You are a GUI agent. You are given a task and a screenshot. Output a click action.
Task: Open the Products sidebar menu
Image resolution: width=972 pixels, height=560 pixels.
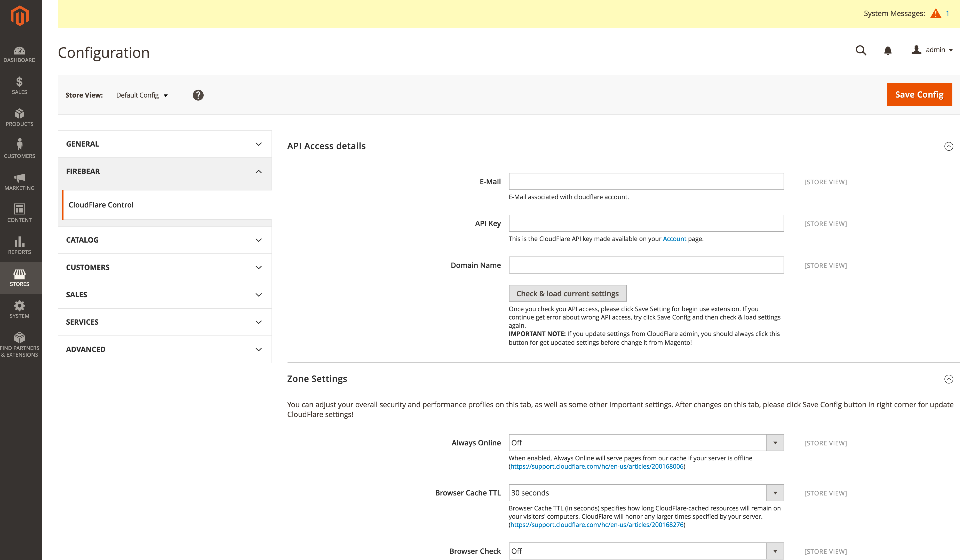(x=19, y=117)
